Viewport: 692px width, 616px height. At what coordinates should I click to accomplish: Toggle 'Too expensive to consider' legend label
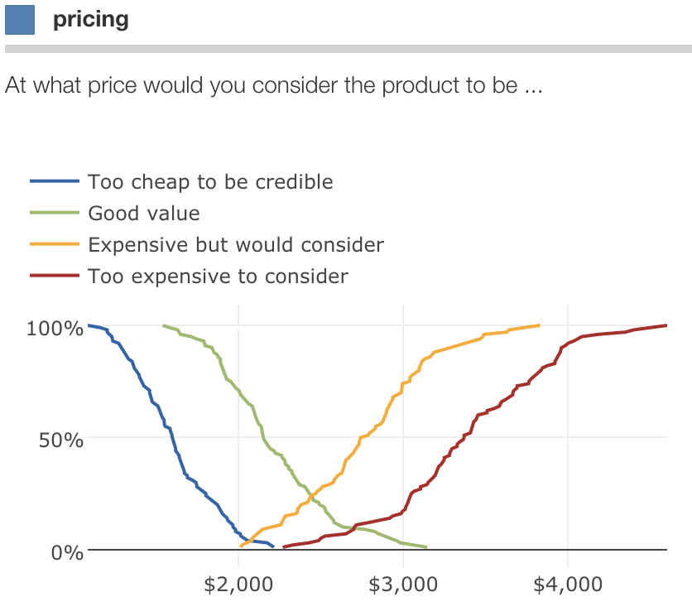[219, 276]
